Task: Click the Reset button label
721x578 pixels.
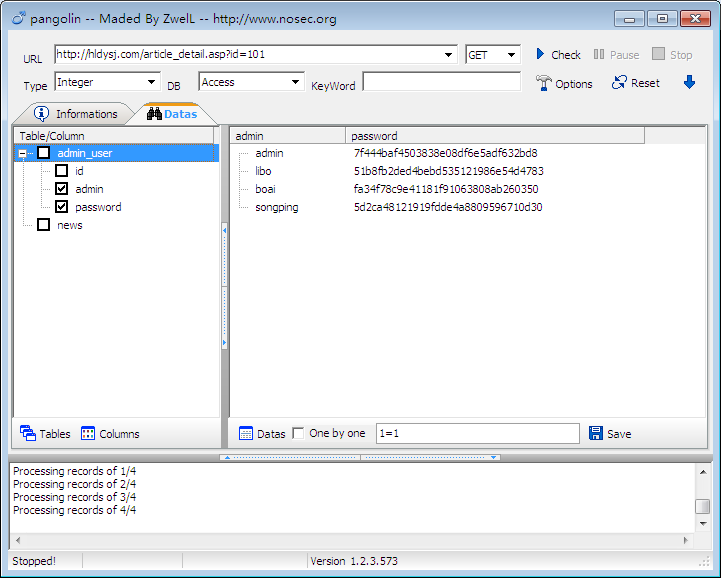Action: click(x=645, y=83)
